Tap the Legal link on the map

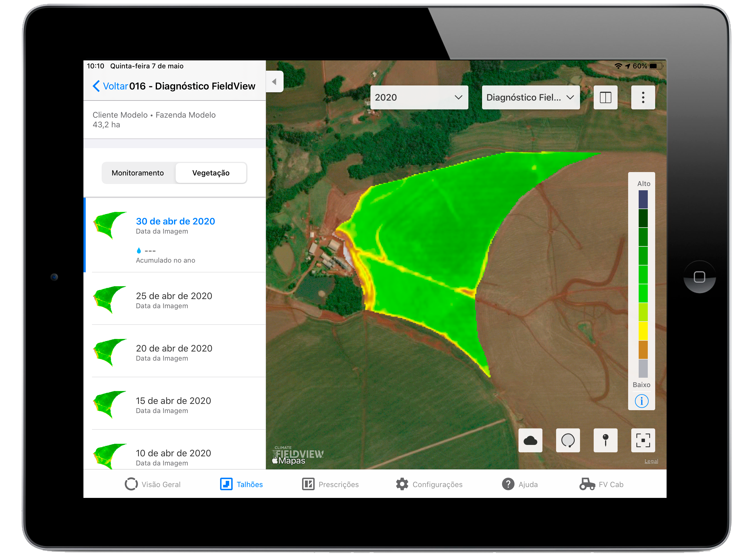click(651, 461)
